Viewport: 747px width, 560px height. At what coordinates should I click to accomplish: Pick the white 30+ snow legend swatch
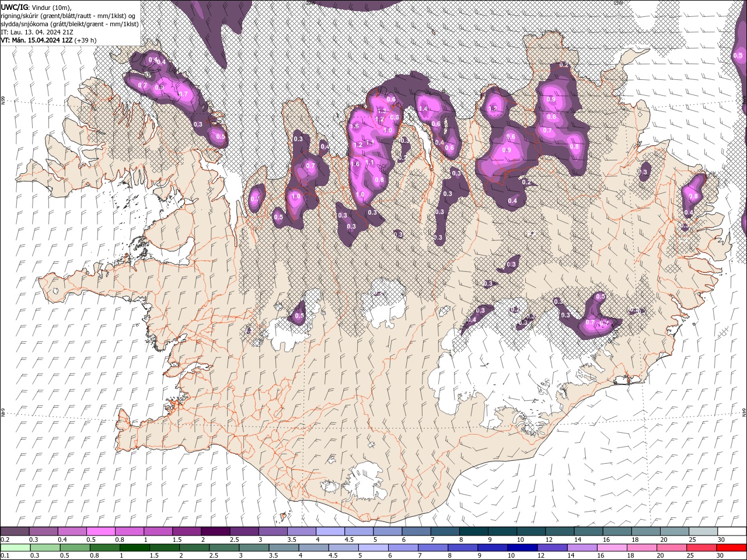pyautogui.click(x=731, y=531)
